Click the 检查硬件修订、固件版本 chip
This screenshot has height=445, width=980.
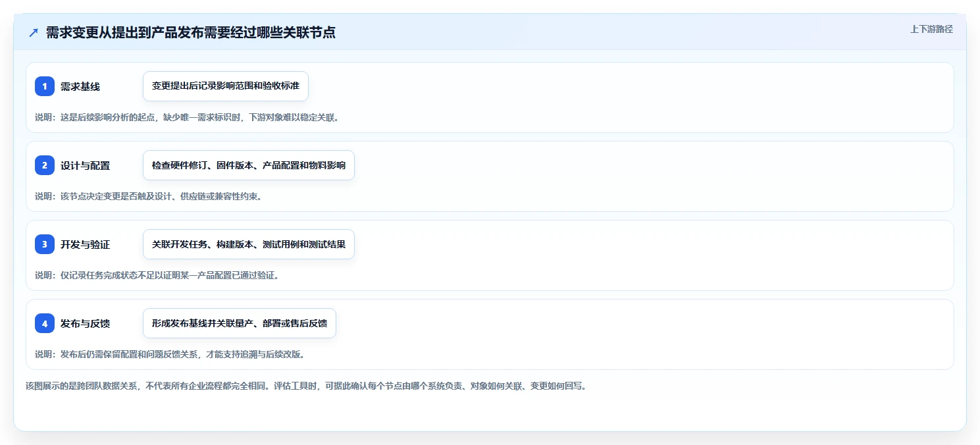249,165
